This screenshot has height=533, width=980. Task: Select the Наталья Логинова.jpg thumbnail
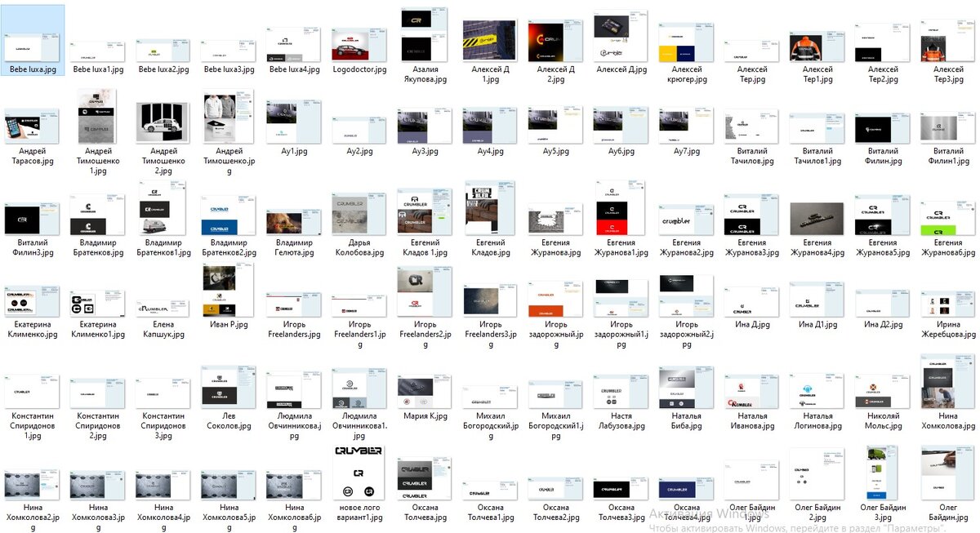(x=817, y=391)
